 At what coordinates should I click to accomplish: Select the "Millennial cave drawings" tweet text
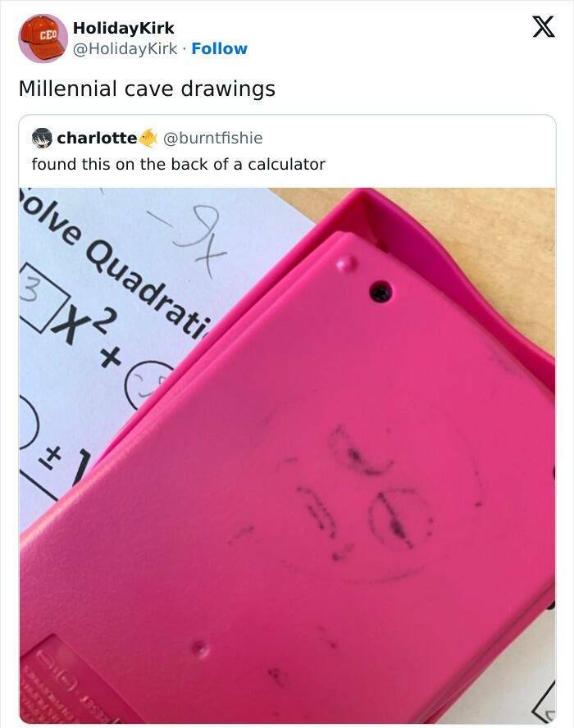pos(147,89)
